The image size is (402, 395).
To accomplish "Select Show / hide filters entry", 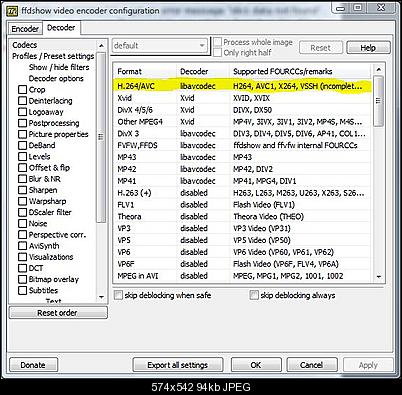I will [x=59, y=67].
